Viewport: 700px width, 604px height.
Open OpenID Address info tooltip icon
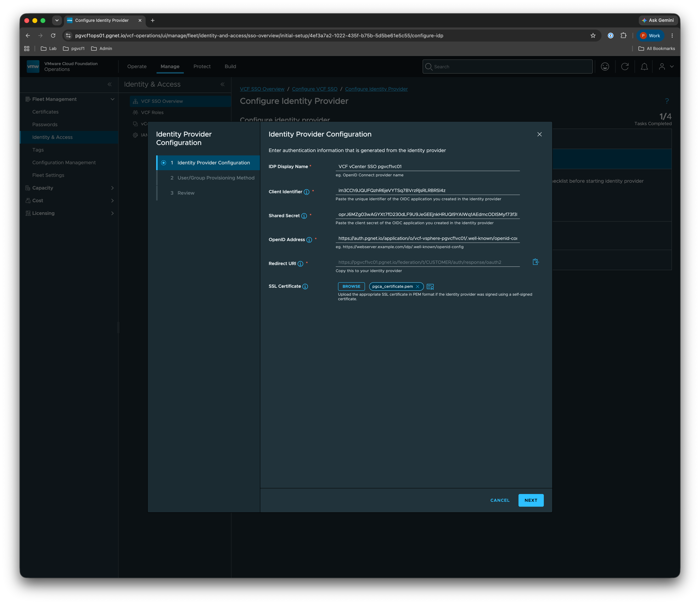click(x=309, y=240)
